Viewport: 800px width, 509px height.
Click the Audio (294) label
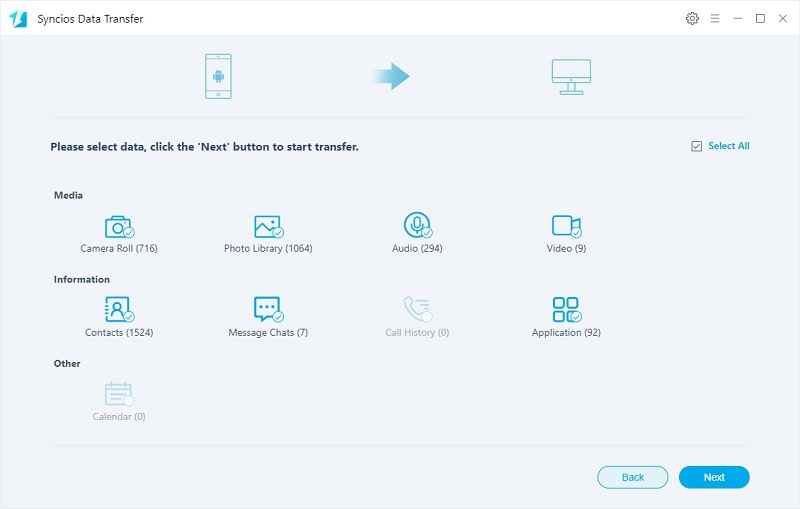(417, 248)
